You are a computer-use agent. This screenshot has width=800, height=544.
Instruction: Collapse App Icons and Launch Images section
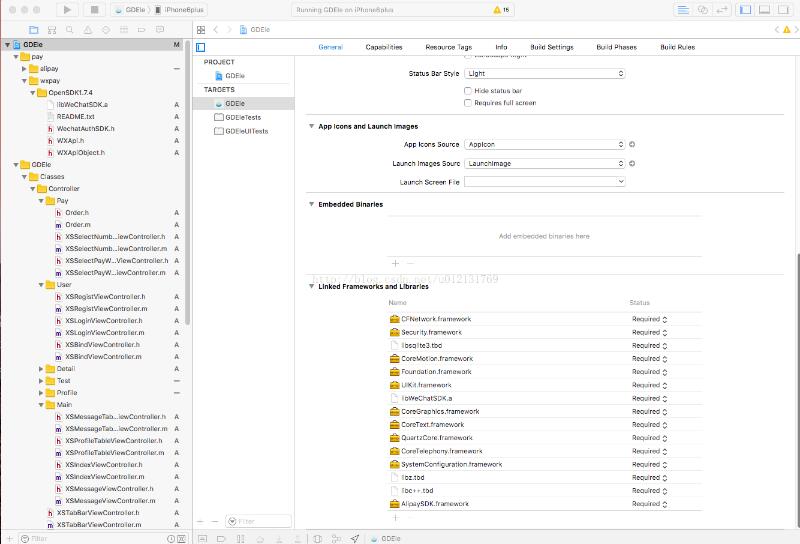click(x=311, y=126)
